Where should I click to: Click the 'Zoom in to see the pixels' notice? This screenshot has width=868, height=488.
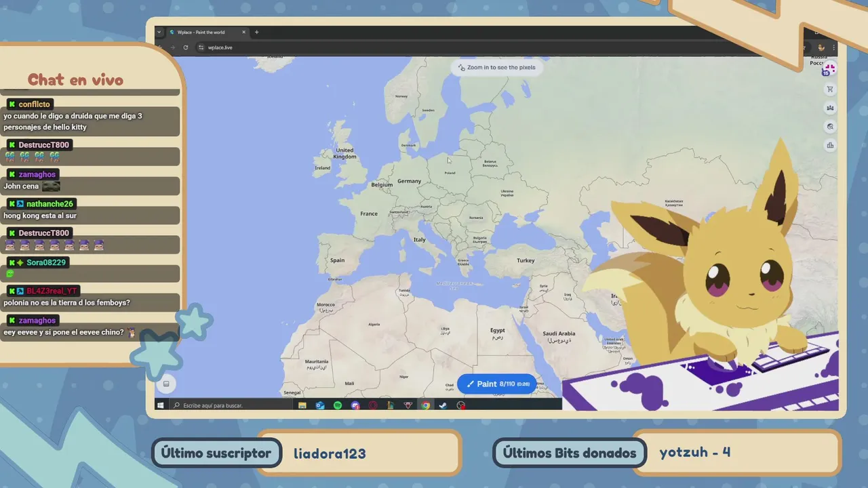497,67
